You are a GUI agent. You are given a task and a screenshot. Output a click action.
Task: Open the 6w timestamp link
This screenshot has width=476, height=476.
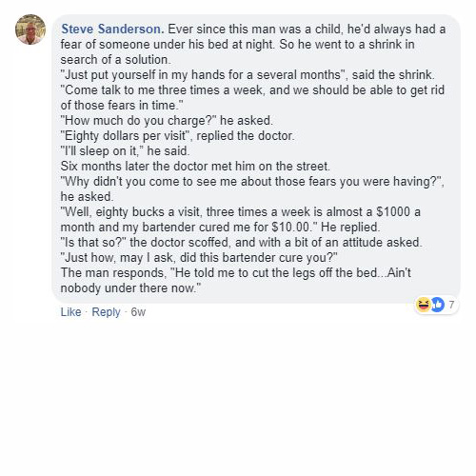click(138, 312)
